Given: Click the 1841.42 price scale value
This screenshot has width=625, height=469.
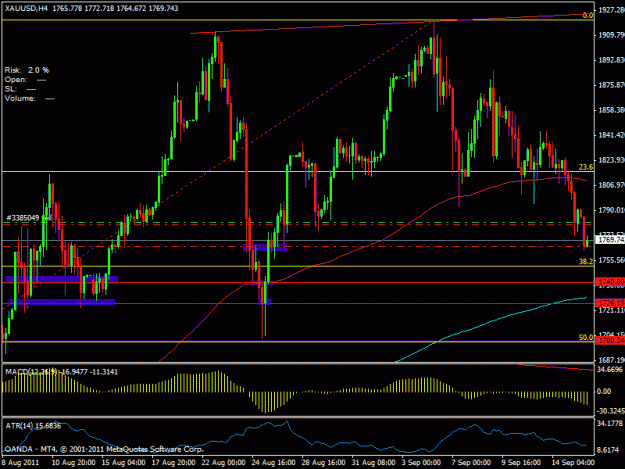Looking at the screenshot, I should [x=611, y=135].
